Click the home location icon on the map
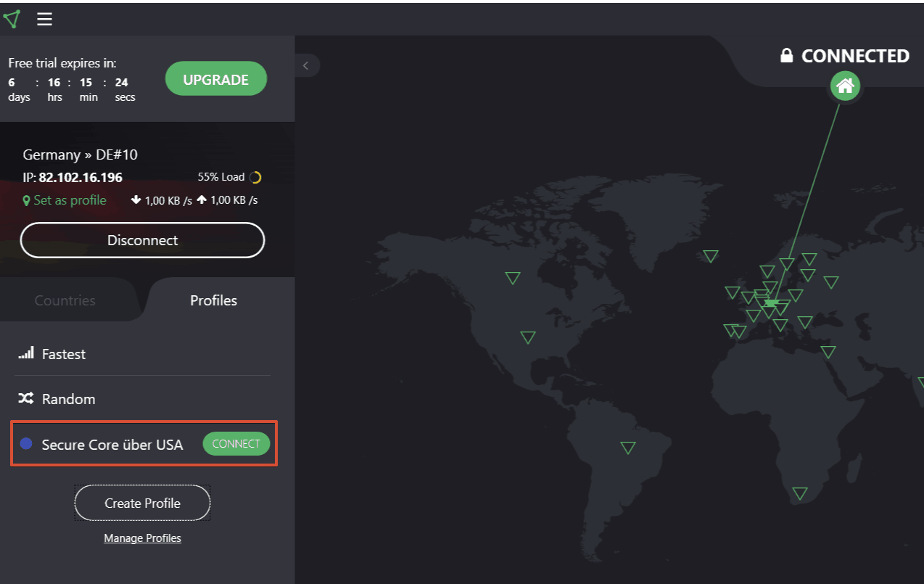Screen dimensions: 924x584 pos(845,86)
